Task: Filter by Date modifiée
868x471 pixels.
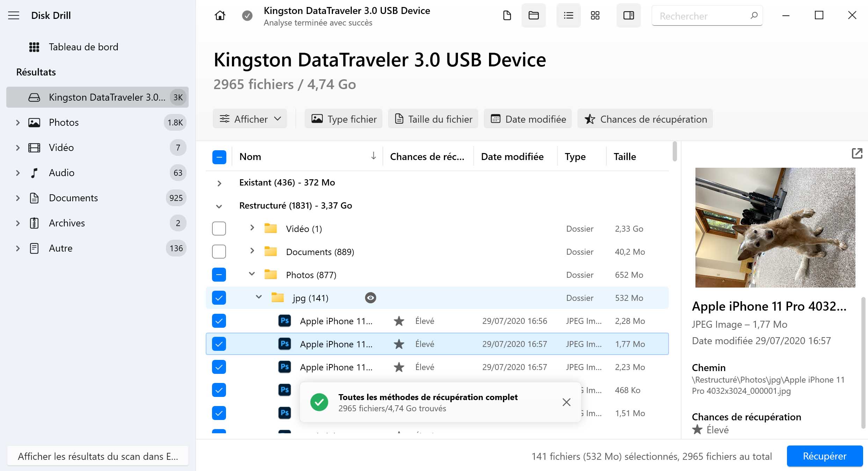Action: pos(528,119)
